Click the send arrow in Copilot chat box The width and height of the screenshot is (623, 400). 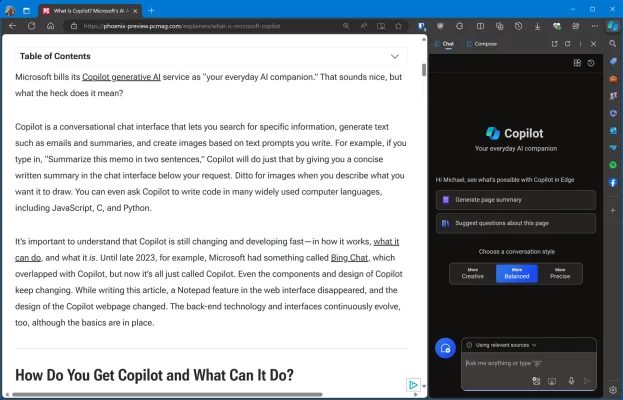[587, 381]
